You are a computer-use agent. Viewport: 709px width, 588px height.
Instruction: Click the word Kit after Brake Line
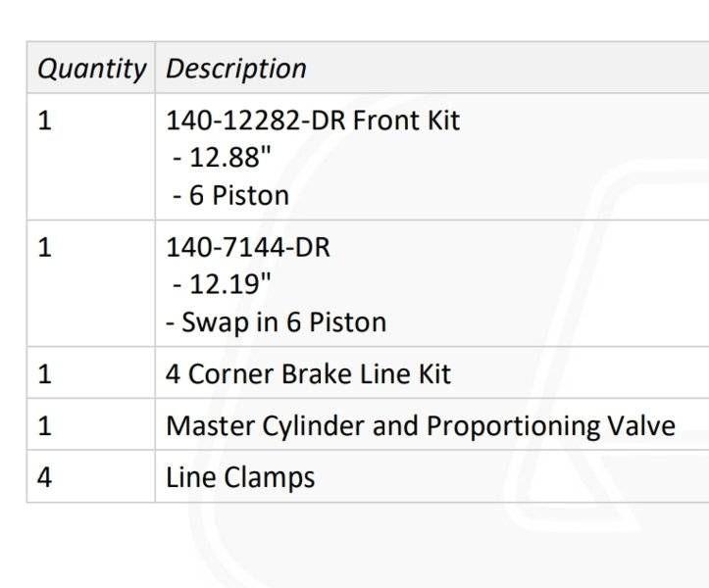click(x=434, y=374)
